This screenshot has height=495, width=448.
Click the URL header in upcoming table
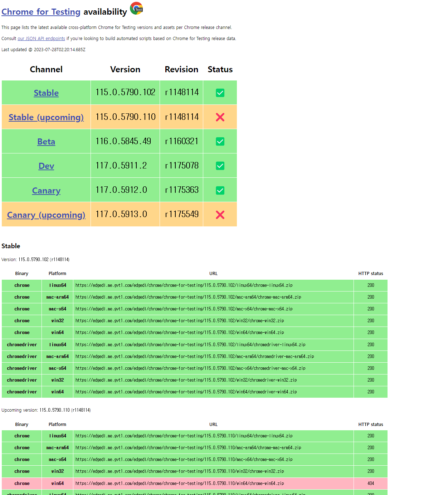[x=213, y=425]
